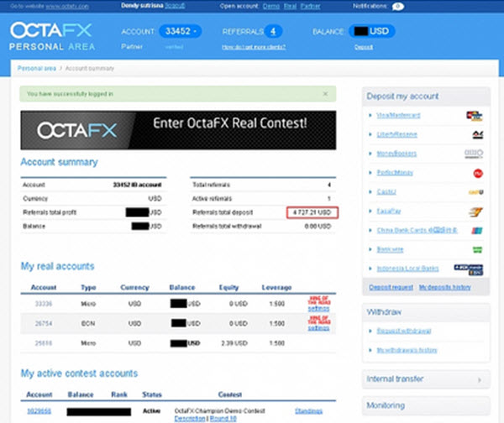The height and width of the screenshot is (423, 504).
Task: Click real account number 33336
Action: pyautogui.click(x=44, y=304)
